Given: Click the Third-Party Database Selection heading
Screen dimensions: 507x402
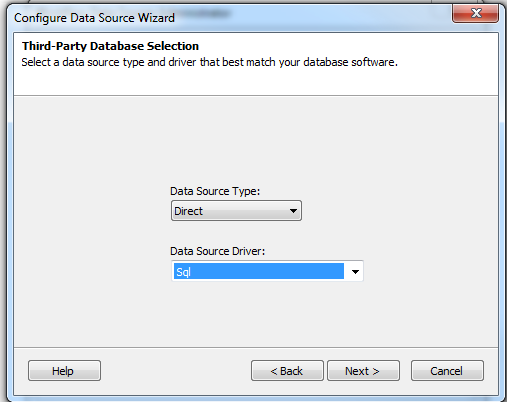Looking at the screenshot, I should tap(110, 46).
